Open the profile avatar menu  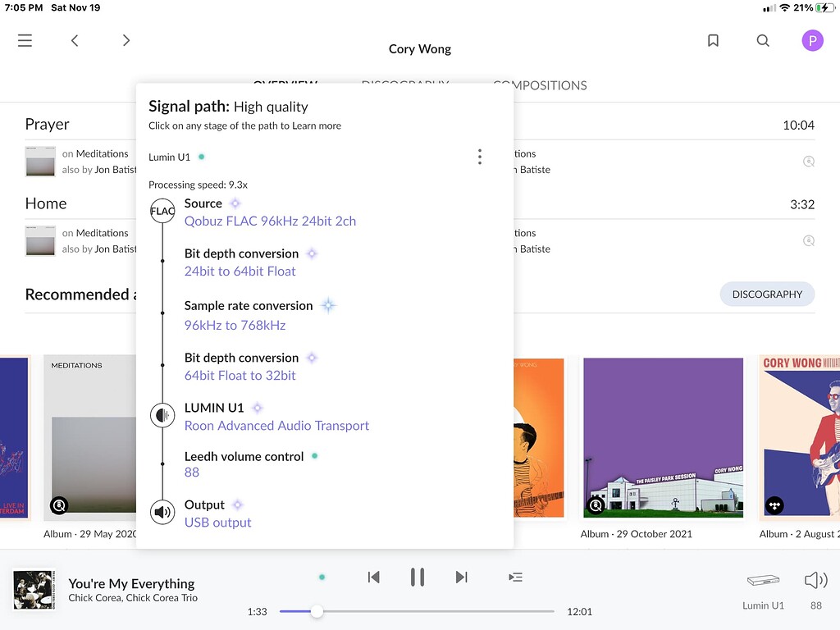pyautogui.click(x=812, y=39)
